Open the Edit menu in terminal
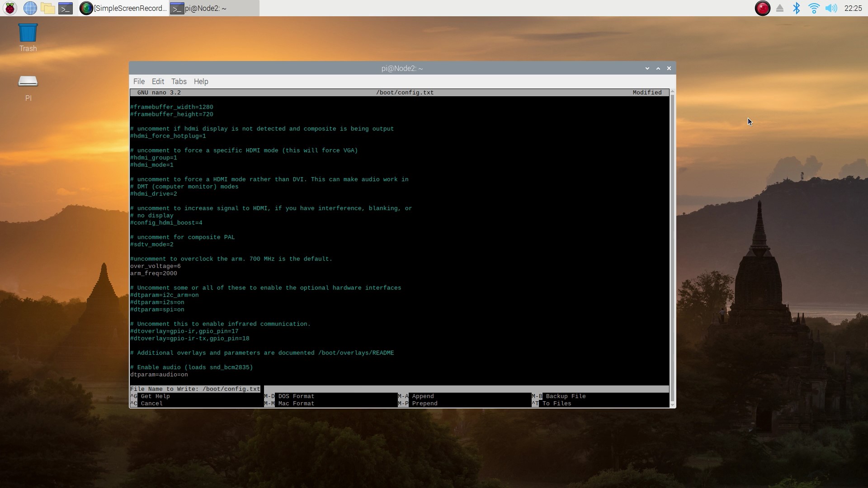The height and width of the screenshot is (488, 868). point(158,81)
